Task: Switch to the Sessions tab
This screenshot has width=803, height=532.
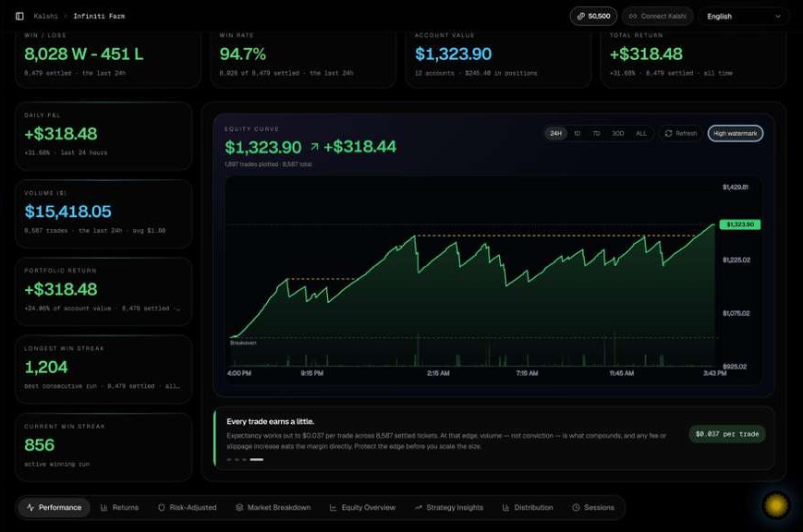Action: (x=593, y=507)
